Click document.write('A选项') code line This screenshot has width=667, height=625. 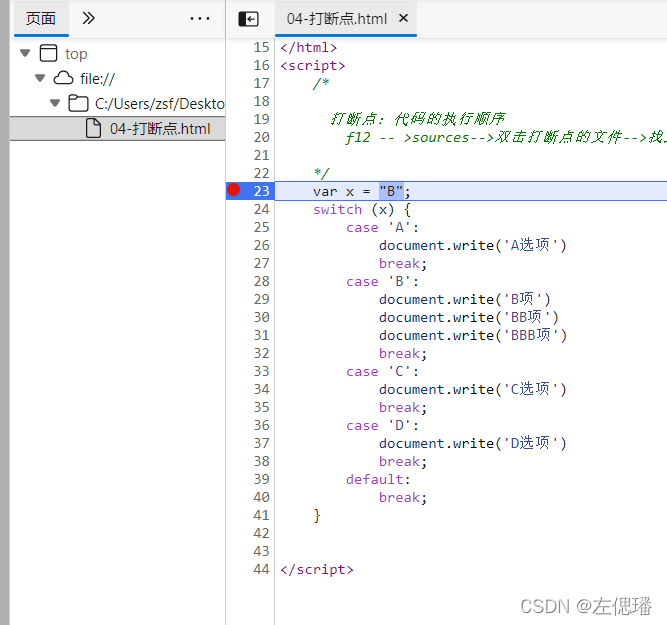(x=473, y=245)
